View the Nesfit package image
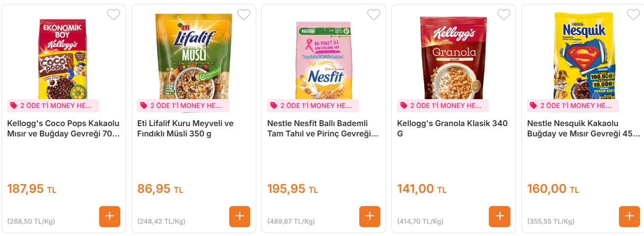644x236 pixels. (323, 59)
